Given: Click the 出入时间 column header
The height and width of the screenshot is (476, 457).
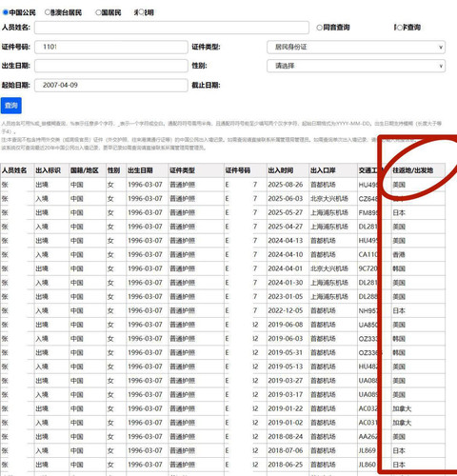Looking at the screenshot, I should (x=281, y=170).
